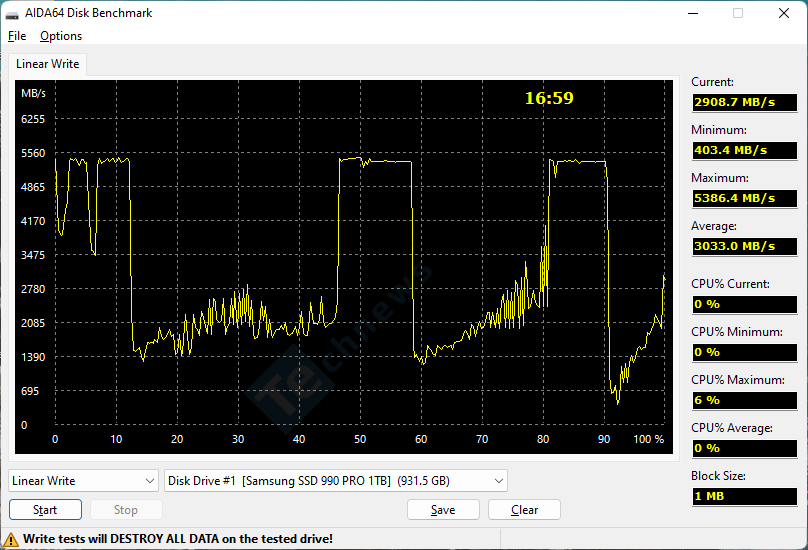The width and height of the screenshot is (808, 550).
Task: Click the AIDA64 Disk Benchmark title icon
Action: 12,14
